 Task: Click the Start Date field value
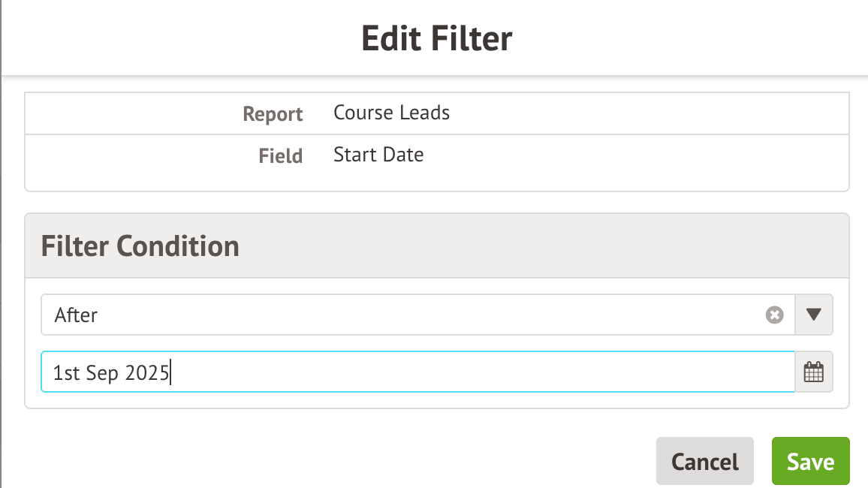point(378,155)
